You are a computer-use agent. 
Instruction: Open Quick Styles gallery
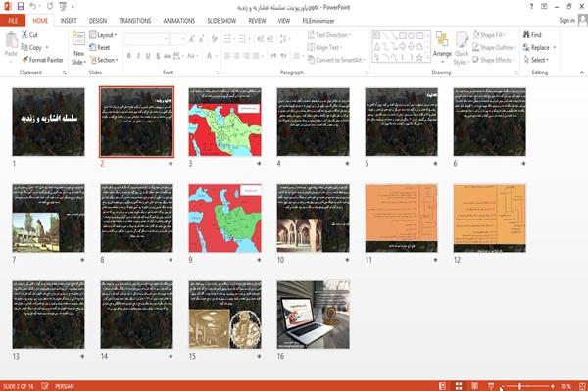(462, 49)
